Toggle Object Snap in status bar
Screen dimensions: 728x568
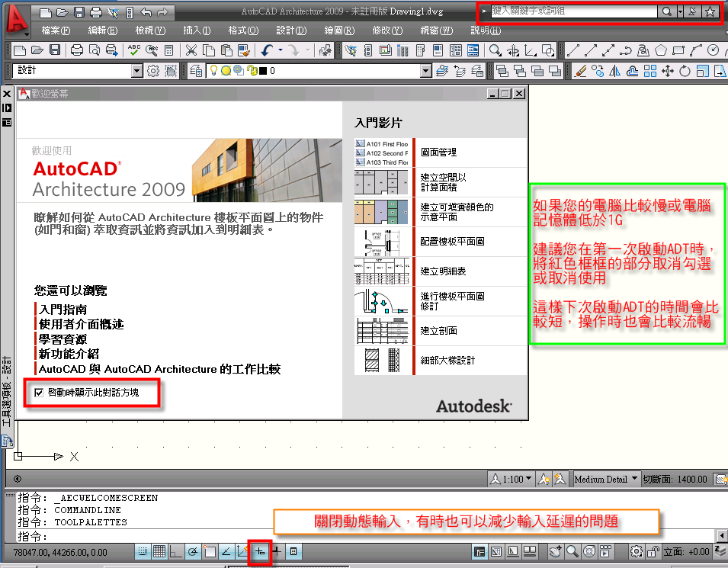click(210, 552)
